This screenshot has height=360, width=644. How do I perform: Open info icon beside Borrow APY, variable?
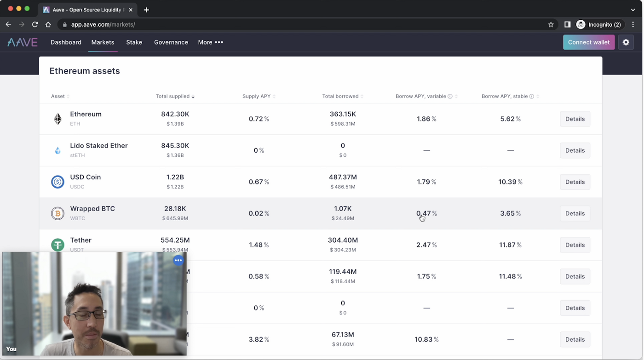click(450, 97)
